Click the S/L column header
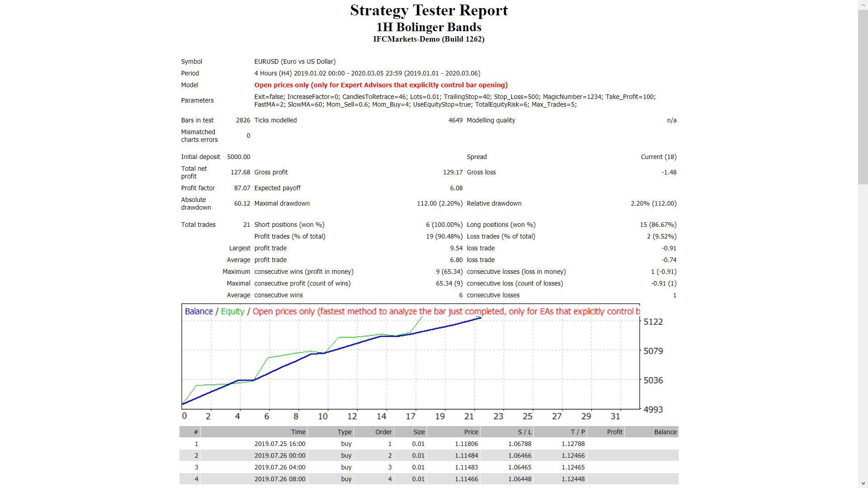The image size is (868, 488). tap(524, 432)
